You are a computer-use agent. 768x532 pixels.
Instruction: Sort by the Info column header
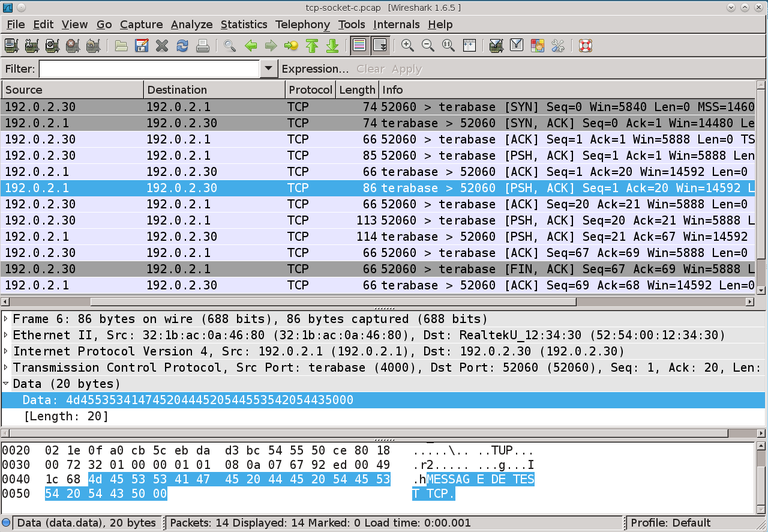567,90
